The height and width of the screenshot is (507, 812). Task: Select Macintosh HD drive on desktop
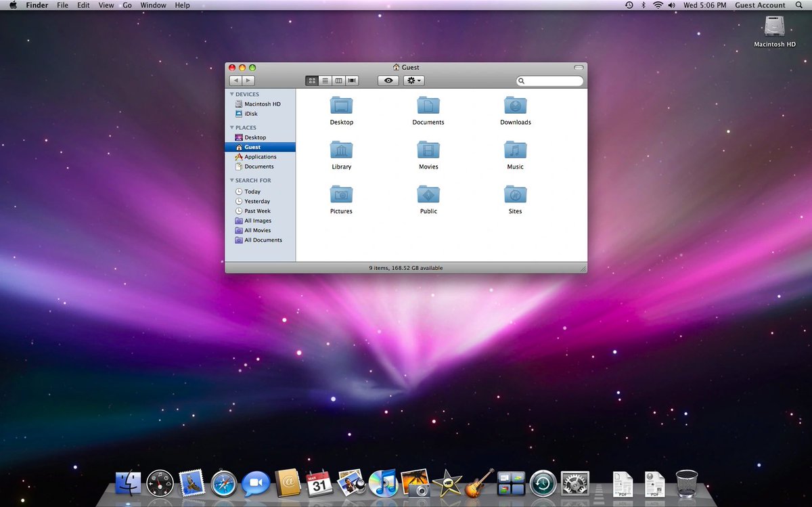click(x=775, y=30)
